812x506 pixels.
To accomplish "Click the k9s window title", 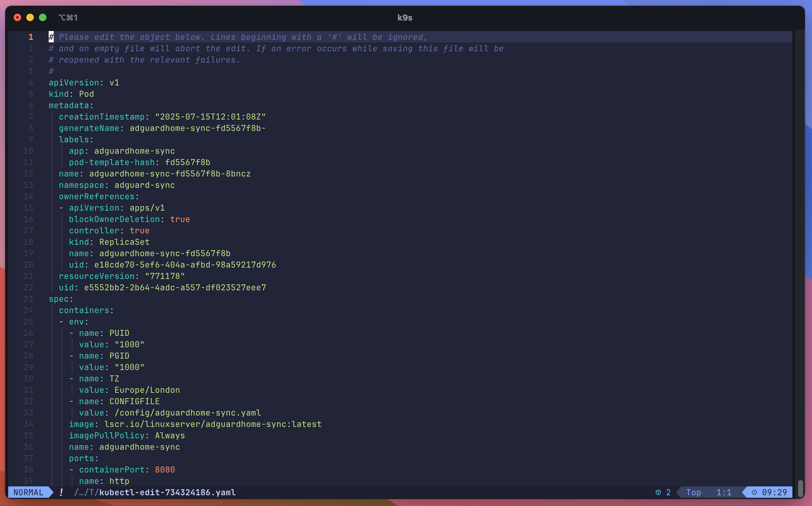I will [405, 18].
